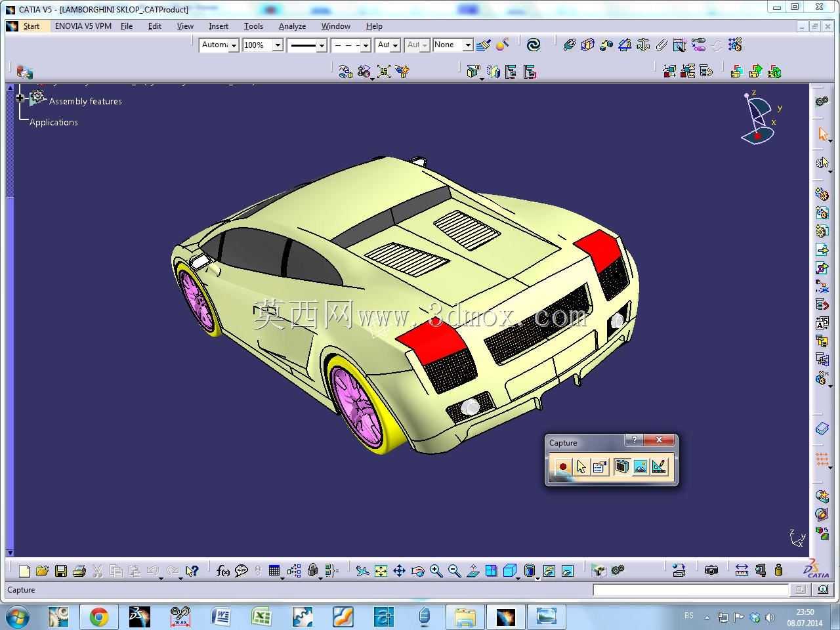The image size is (840, 630).
Task: Expand the Assembly features tree node
Action: tap(20, 98)
